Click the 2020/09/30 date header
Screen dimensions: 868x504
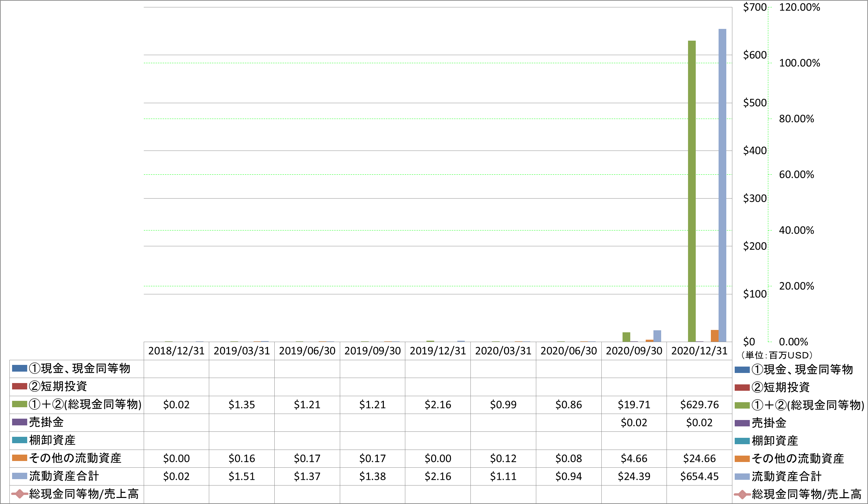click(634, 351)
